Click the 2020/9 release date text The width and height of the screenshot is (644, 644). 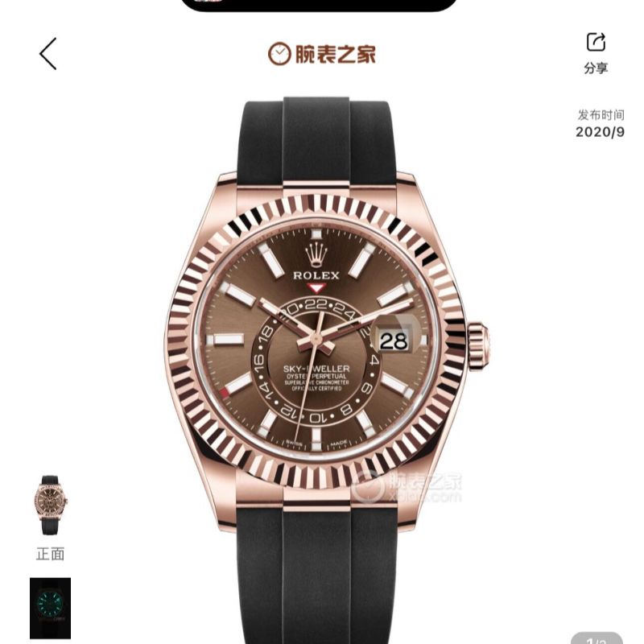pyautogui.click(x=600, y=132)
